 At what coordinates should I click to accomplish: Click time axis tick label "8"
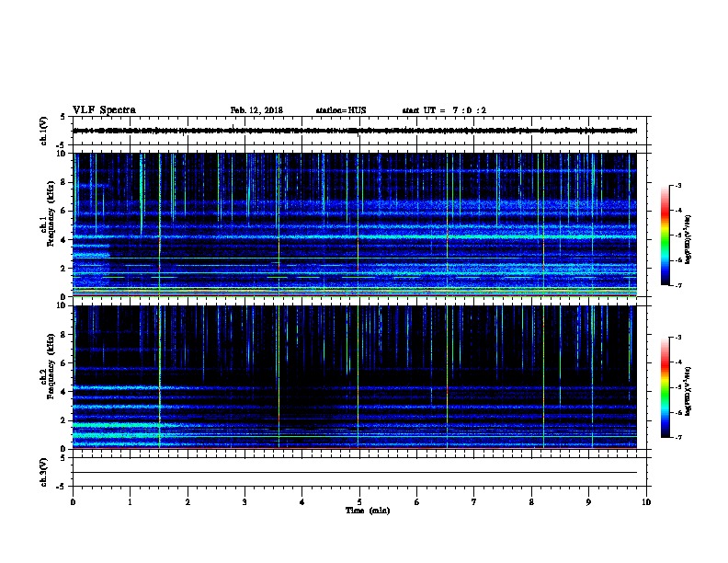[531, 502]
